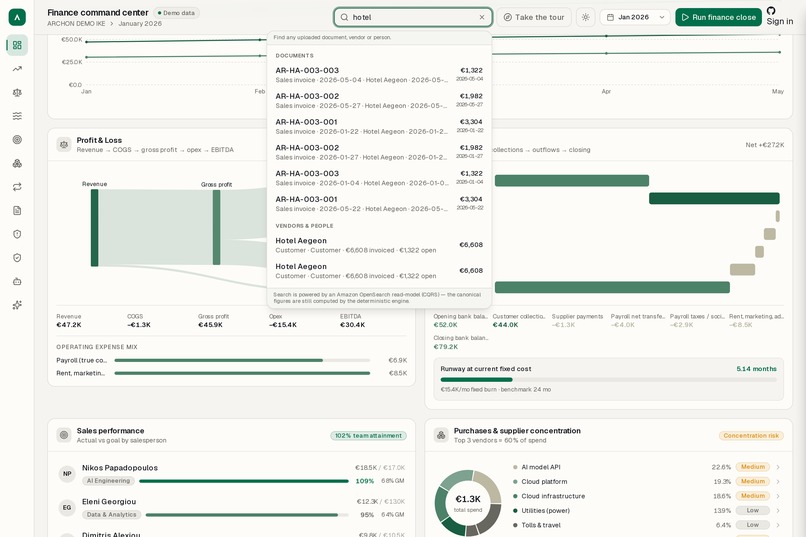Click the EG avatar for Eleni Georgiou
Screen dimensions: 806x537
pyautogui.click(x=67, y=508)
